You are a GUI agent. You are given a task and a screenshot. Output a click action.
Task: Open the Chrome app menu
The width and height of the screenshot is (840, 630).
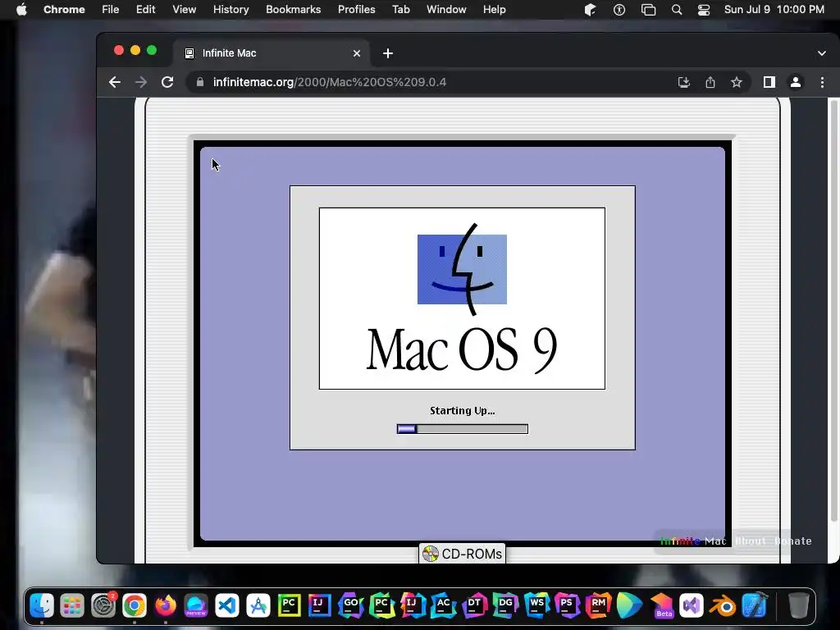[64, 10]
